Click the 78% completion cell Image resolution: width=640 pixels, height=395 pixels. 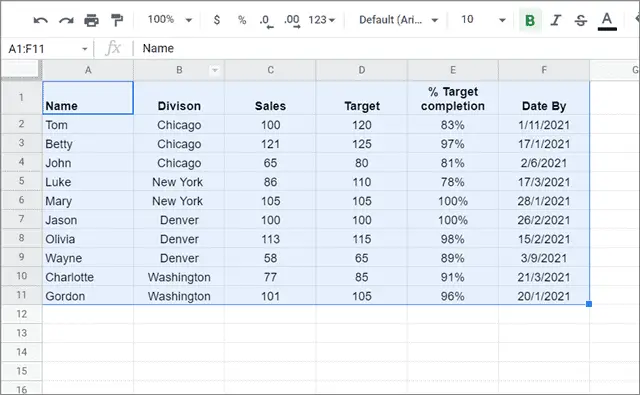click(453, 182)
